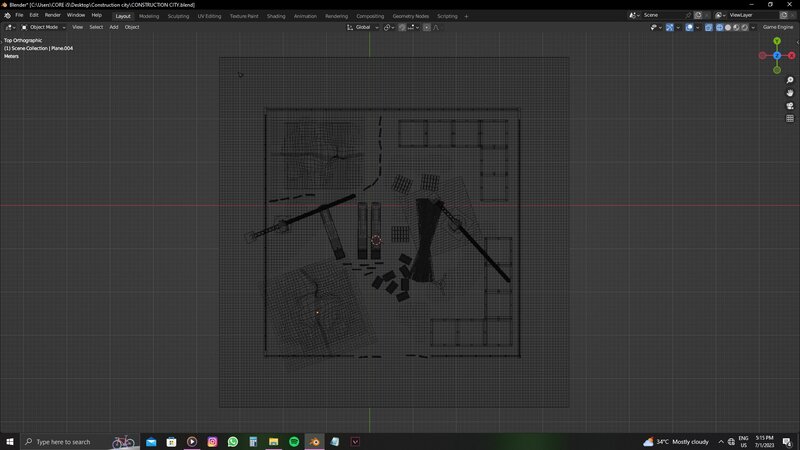The width and height of the screenshot is (800, 450).
Task: Open the Global transform orientation dropdown
Action: [x=363, y=27]
